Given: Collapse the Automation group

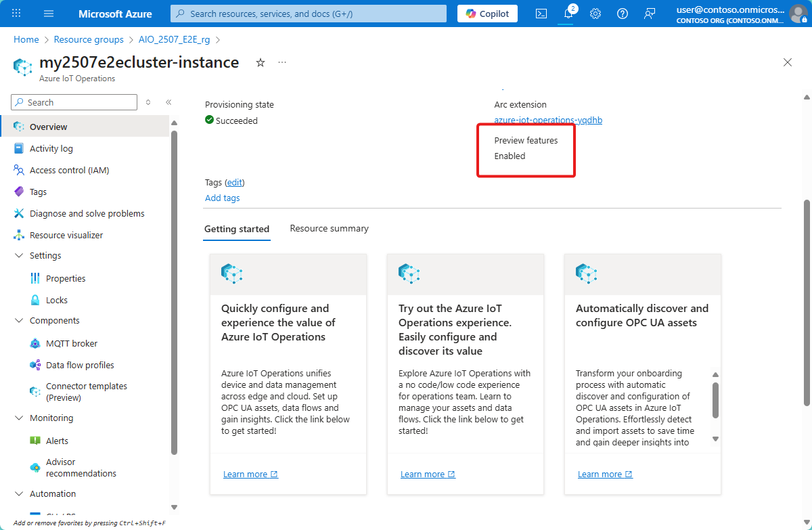Looking at the screenshot, I should [x=18, y=493].
